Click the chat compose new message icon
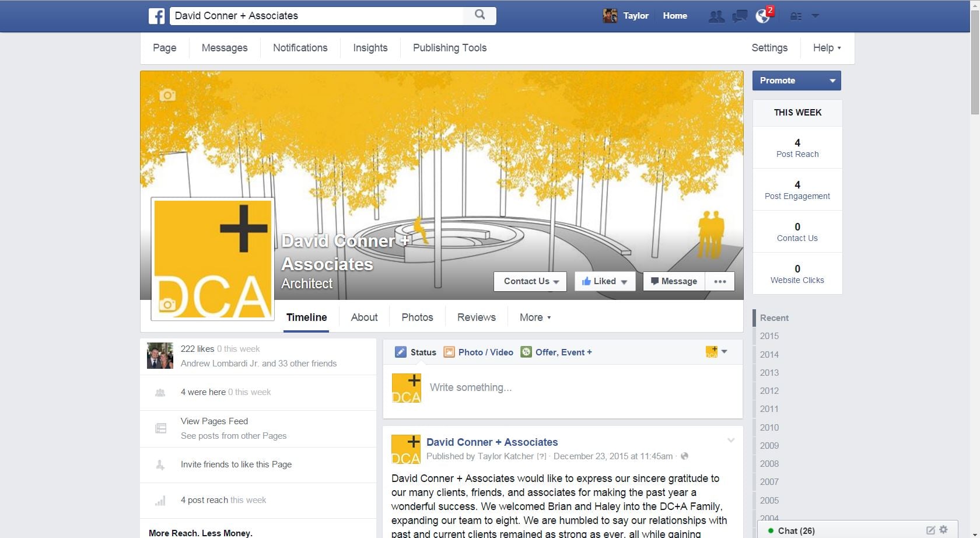 coord(930,530)
